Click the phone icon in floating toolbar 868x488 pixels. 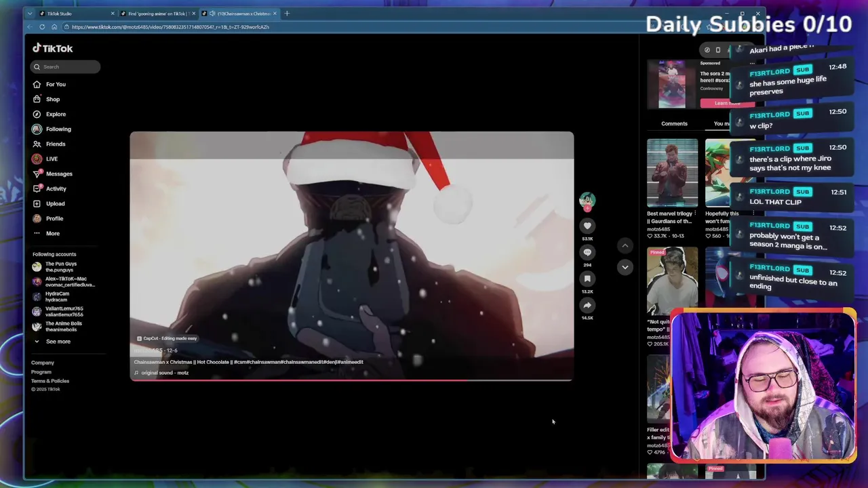point(718,49)
